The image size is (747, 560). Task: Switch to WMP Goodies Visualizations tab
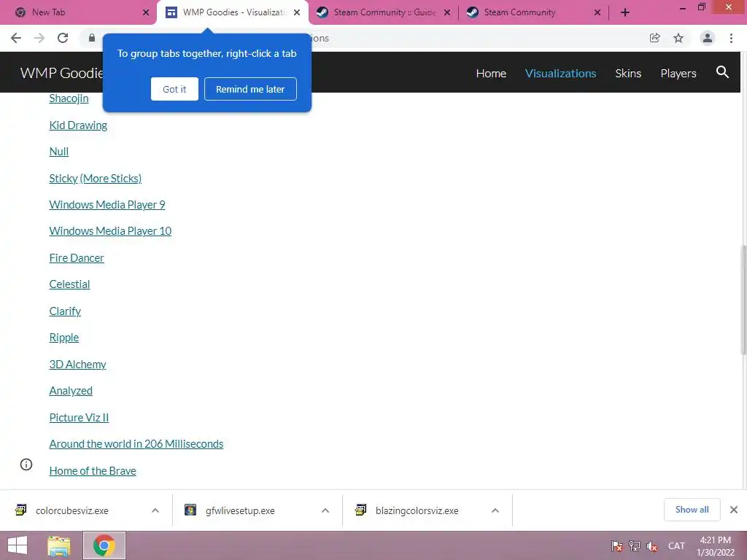233,13
